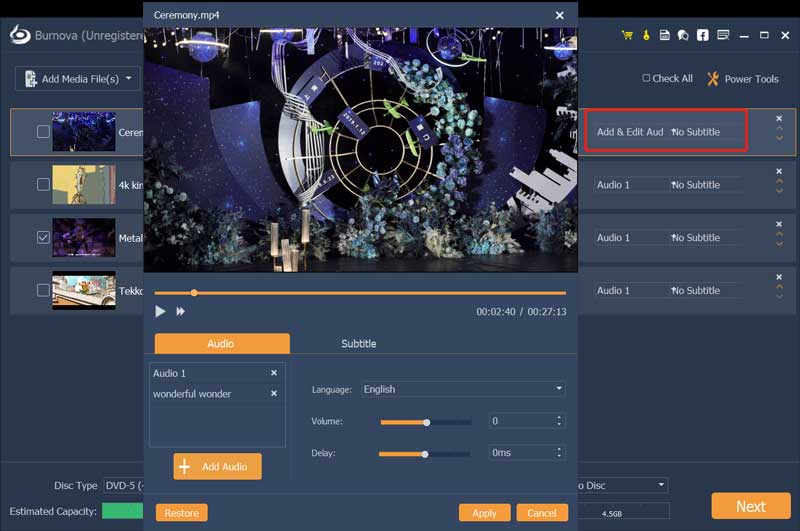This screenshot has width=800, height=531.
Task: Click the shopping cart purchase icon
Action: (627, 35)
